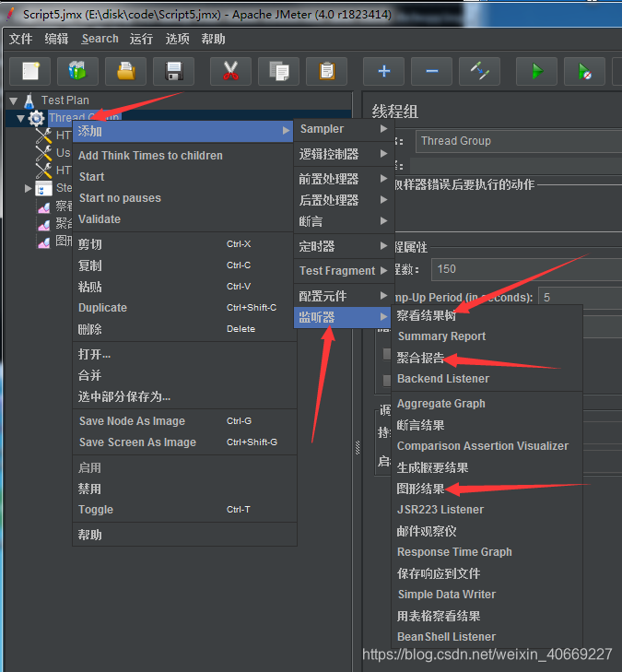The height and width of the screenshot is (672, 622).
Task: Choose 选中部分保存为... menu entry
Action: click(x=183, y=397)
